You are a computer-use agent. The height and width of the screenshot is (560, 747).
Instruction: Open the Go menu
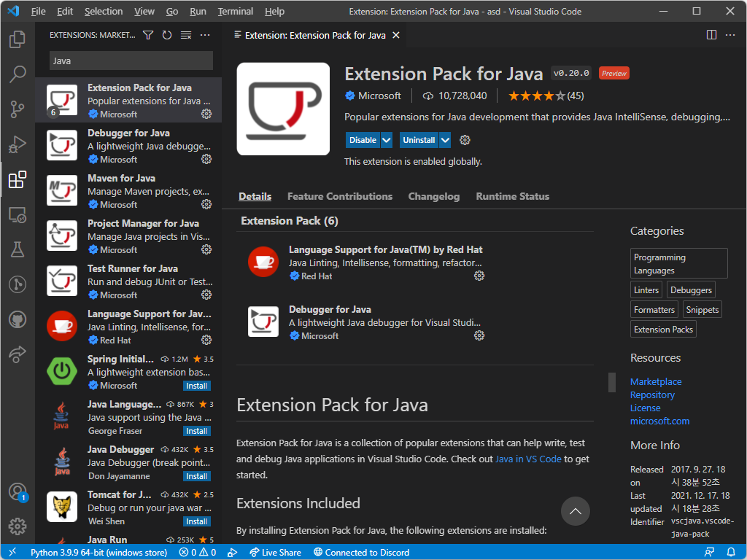[172, 12]
